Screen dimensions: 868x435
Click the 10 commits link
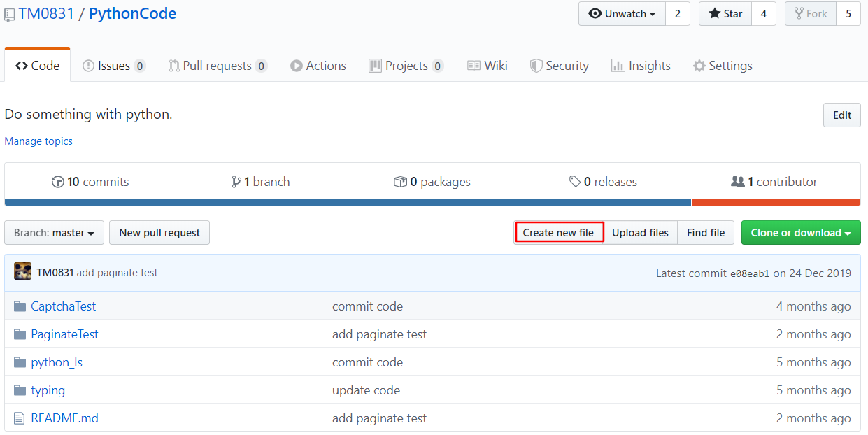[90, 182]
